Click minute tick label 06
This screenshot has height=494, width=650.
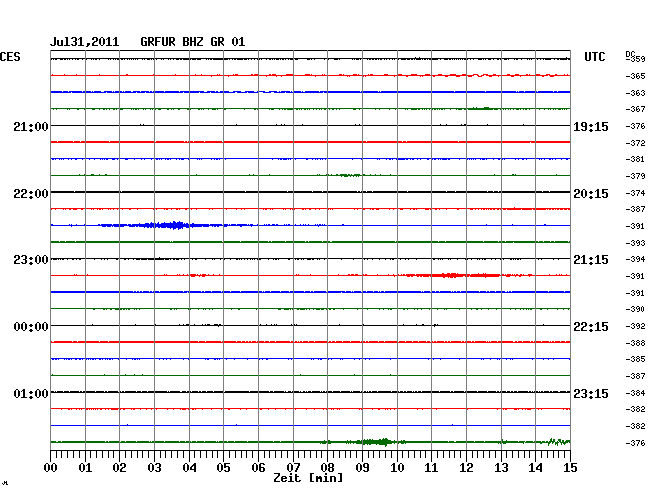pos(258,468)
